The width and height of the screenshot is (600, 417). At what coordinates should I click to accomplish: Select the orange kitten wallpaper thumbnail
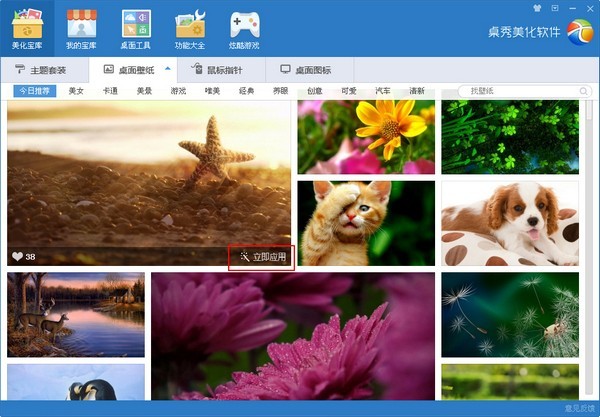pyautogui.click(x=366, y=223)
